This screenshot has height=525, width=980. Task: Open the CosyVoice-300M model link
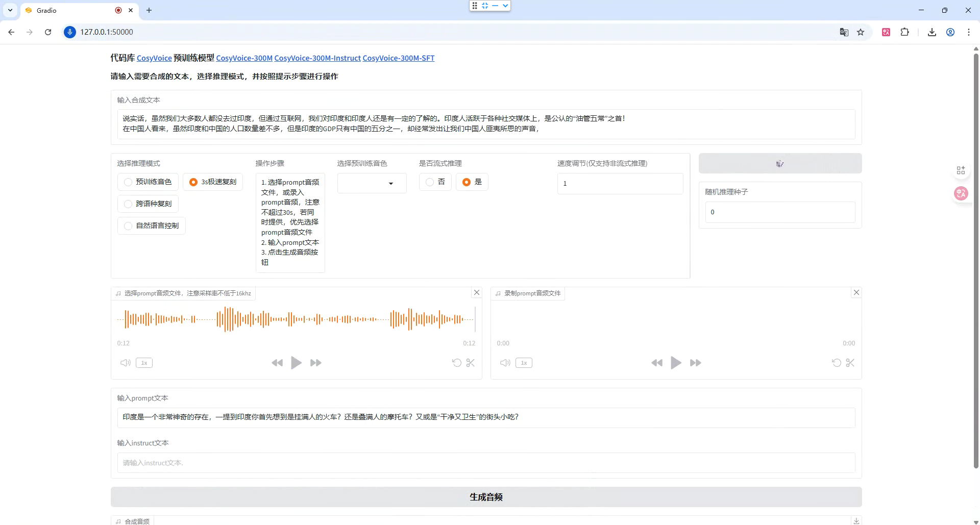[244, 58]
